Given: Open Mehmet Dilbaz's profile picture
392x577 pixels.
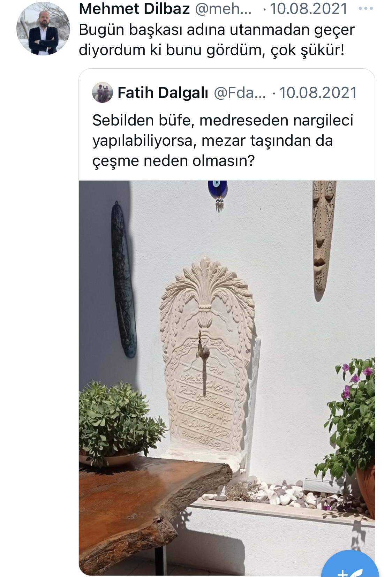Looking at the screenshot, I should point(43,29).
